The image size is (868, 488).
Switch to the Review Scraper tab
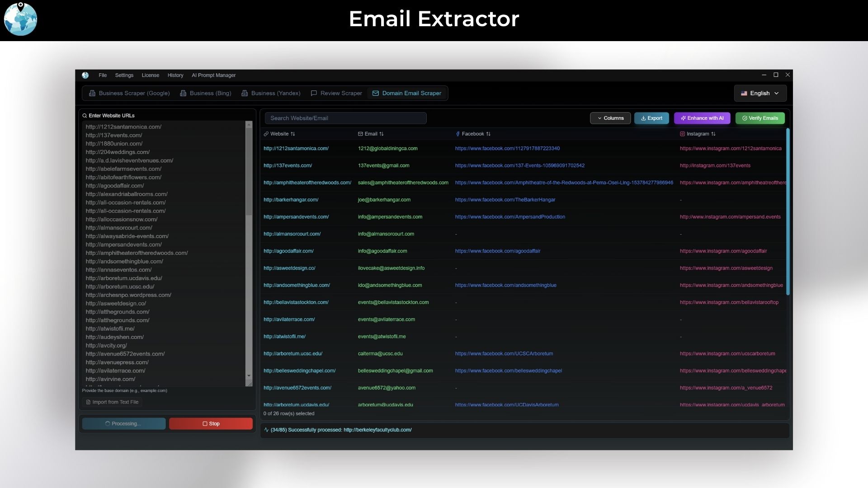point(336,93)
